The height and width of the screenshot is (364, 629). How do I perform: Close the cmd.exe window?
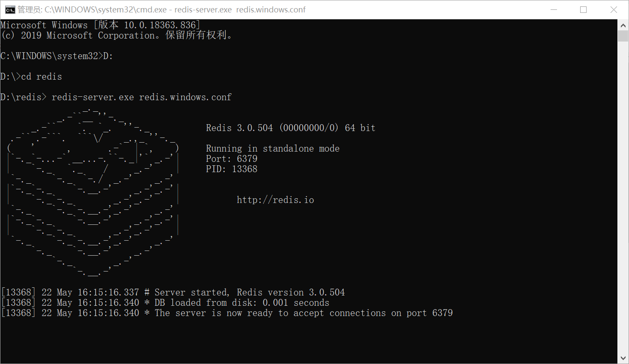click(614, 9)
